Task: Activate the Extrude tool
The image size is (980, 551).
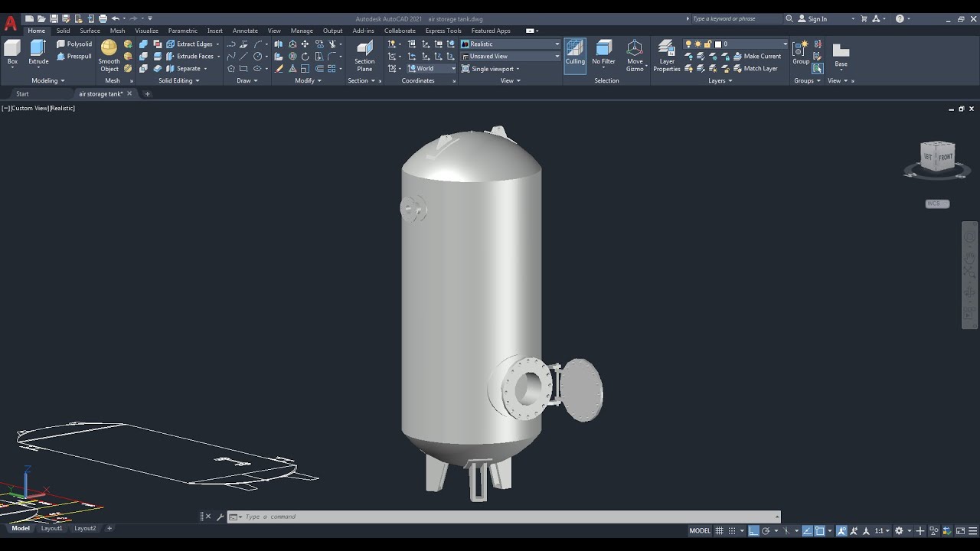Action: pos(38,54)
